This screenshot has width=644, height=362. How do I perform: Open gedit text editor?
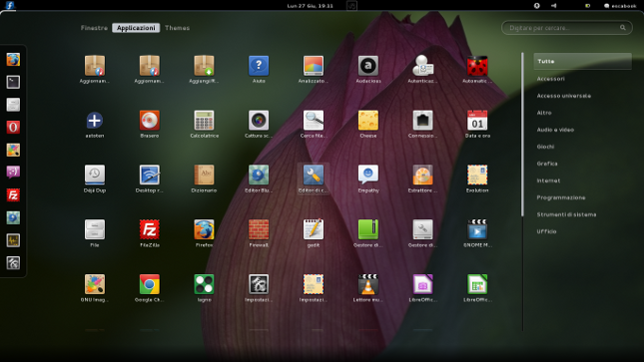[313, 229]
